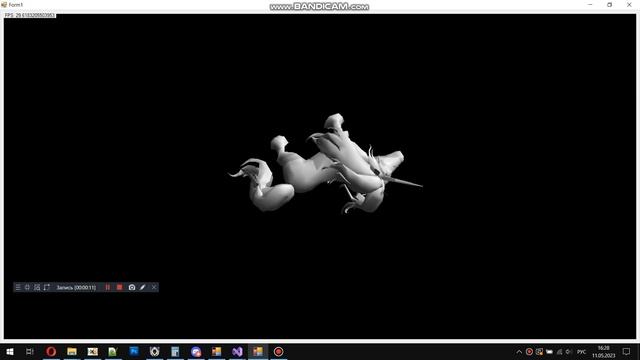Open the Bandicam recorder bar hamburger menu
The width and height of the screenshot is (640, 360).
(18, 287)
